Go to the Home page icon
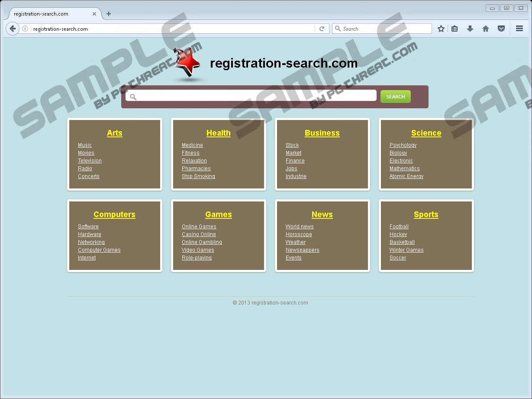Viewport: 532px width, 399px height. (486, 29)
